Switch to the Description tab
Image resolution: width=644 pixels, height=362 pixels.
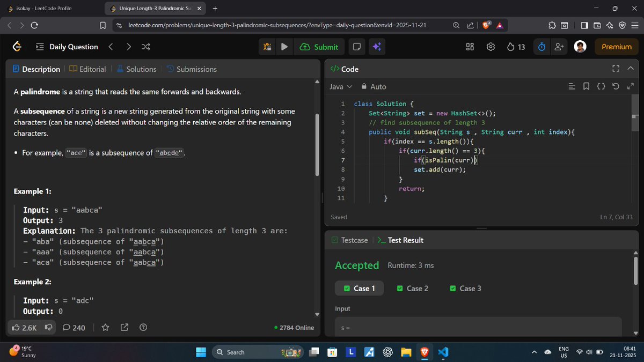tap(36, 69)
